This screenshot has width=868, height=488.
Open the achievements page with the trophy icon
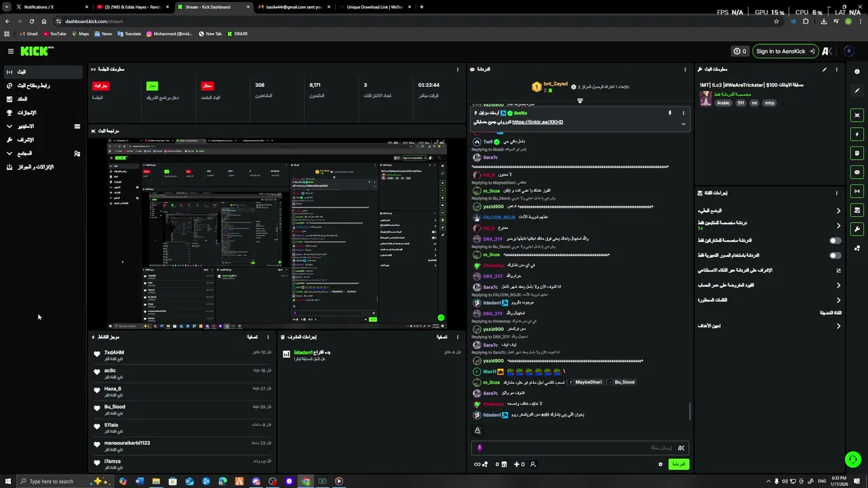coord(22,113)
